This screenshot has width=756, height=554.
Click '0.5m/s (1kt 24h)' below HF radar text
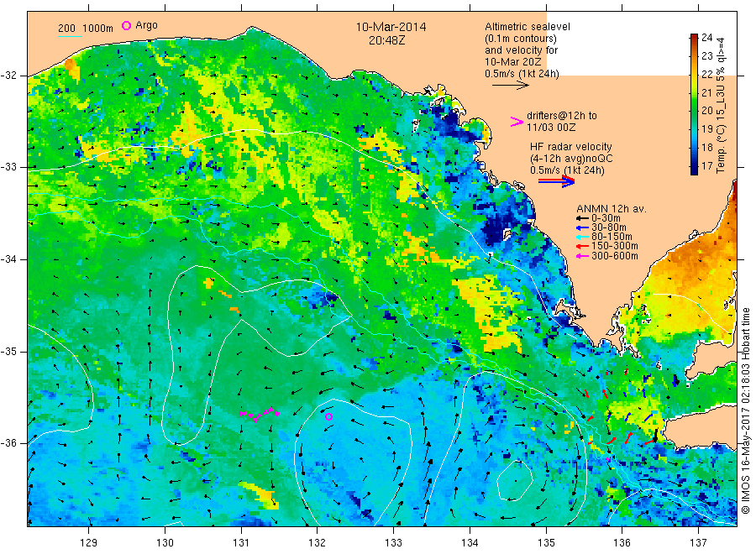pos(567,170)
